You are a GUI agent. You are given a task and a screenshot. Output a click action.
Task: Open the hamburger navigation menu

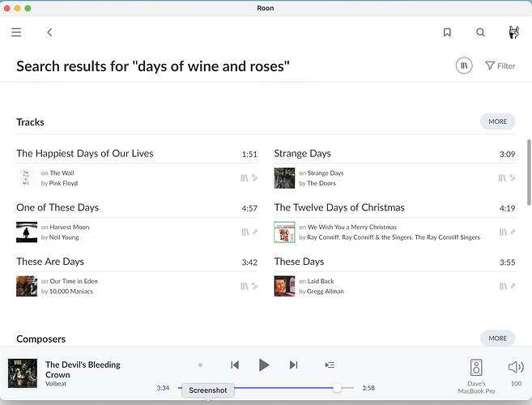click(16, 32)
